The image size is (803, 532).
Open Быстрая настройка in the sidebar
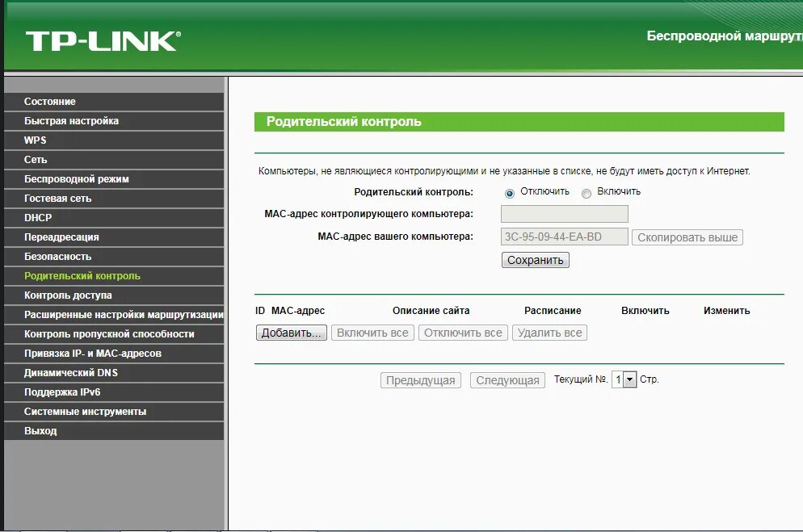tap(114, 121)
